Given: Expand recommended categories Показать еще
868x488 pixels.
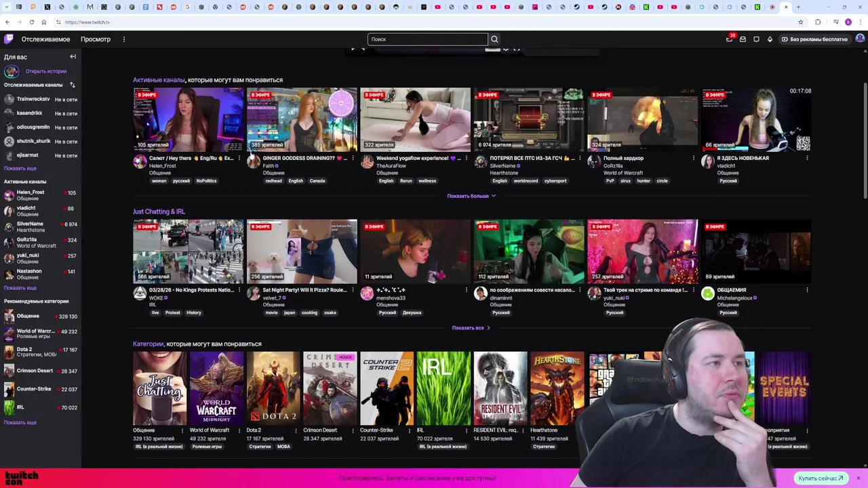Looking at the screenshot, I should [20, 422].
